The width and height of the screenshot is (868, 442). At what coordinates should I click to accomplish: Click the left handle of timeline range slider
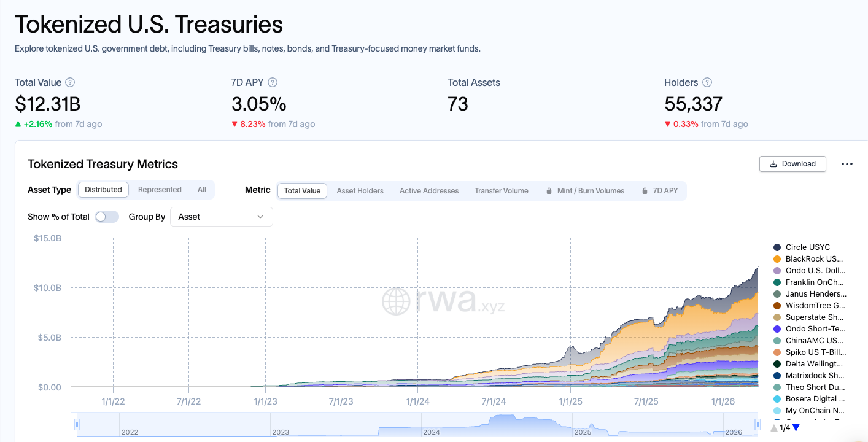77,424
